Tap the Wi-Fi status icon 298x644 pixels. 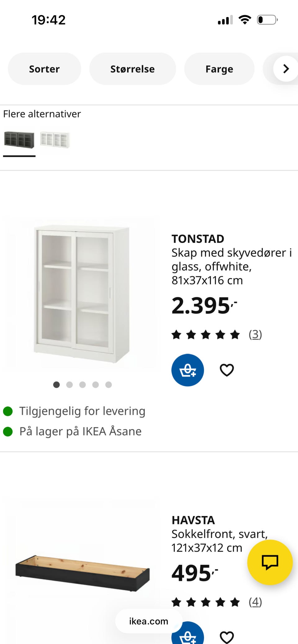(x=245, y=20)
